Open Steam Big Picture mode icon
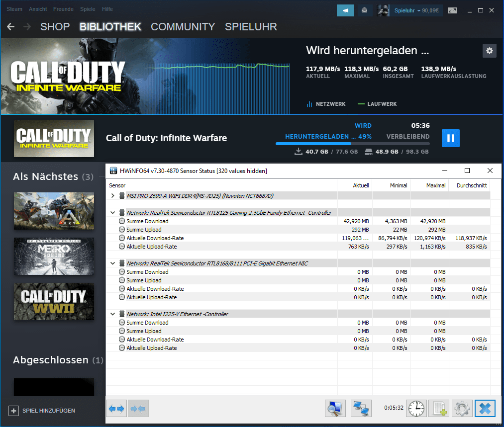 [452, 10]
